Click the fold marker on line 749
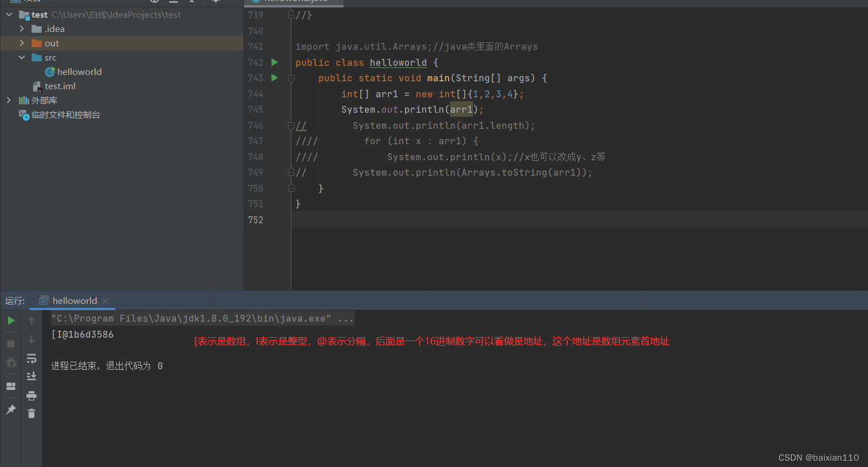Viewport: 868px width, 467px height. pos(291,172)
